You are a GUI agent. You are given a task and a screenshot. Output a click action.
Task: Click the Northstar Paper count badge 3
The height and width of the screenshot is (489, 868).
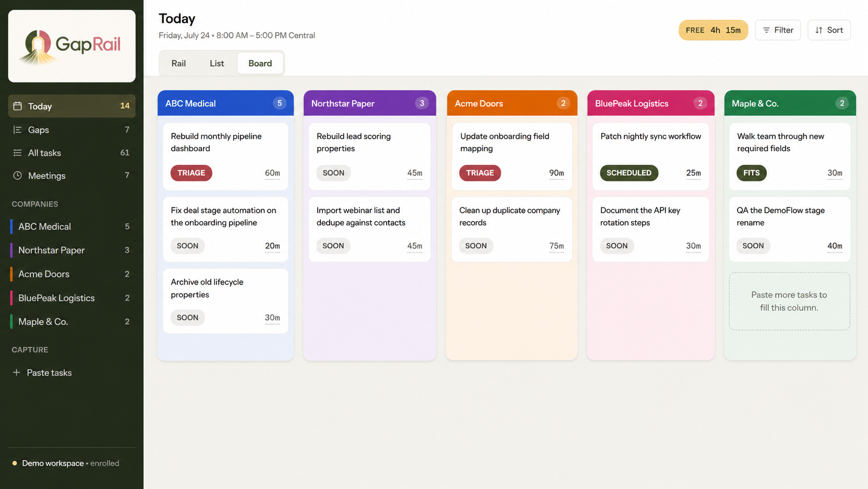[x=422, y=103]
